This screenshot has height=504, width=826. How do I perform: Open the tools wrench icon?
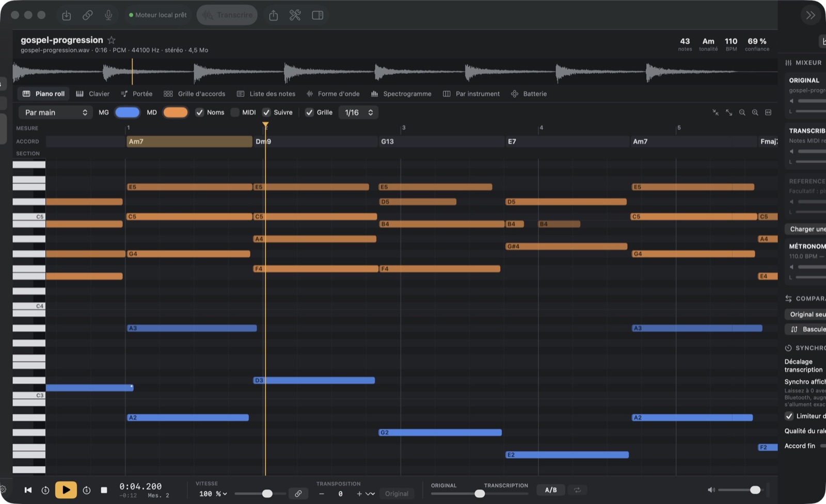pyautogui.click(x=295, y=15)
